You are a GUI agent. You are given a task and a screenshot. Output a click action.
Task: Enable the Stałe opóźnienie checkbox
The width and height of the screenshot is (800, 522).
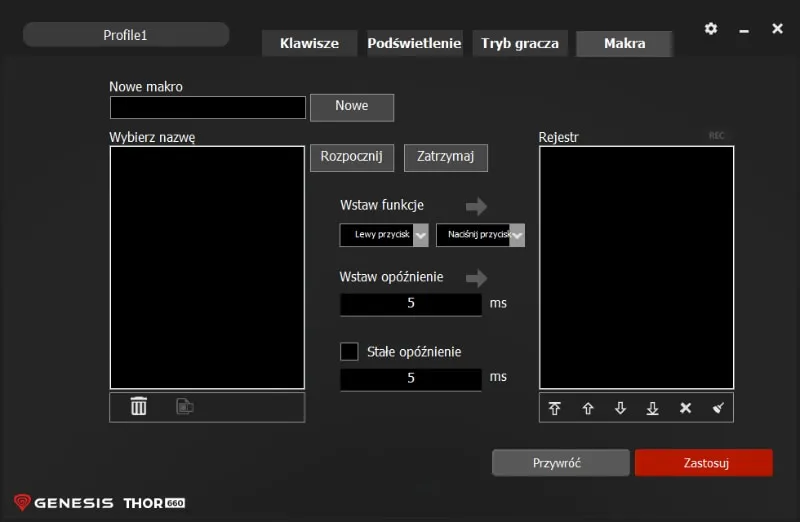pos(349,352)
